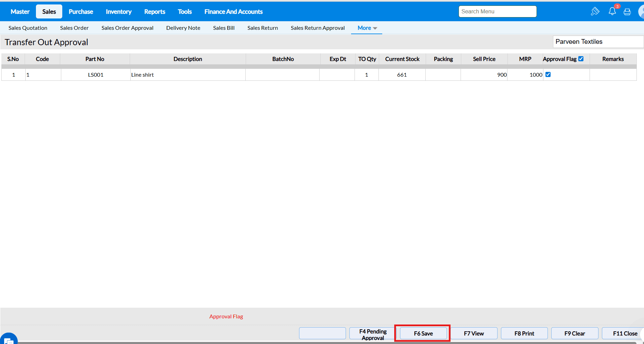This screenshot has height=344, width=644.
Task: Open the notifications bell icon
Action: point(612,11)
